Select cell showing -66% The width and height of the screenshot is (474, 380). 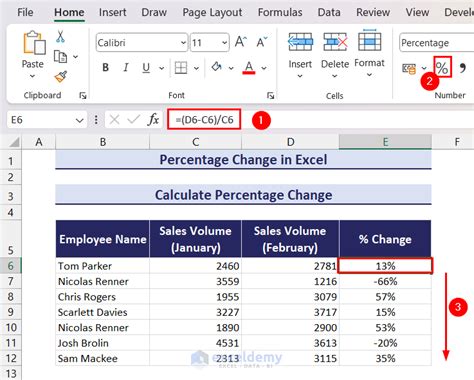point(385,281)
